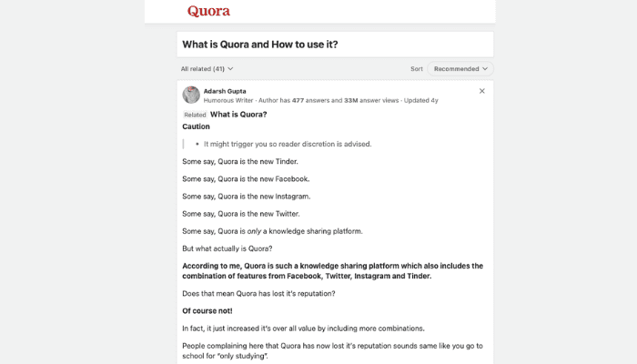Open the Recommended sort dropdown
This screenshot has width=637, height=364.
coord(460,68)
